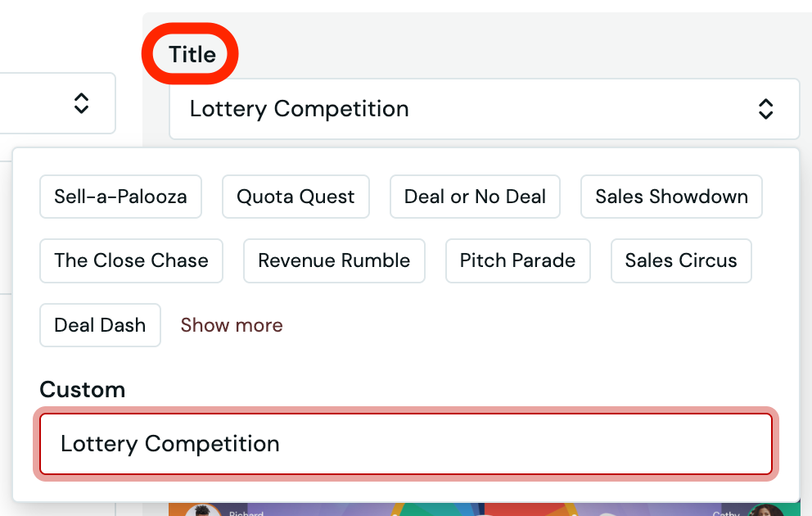
Task: Choose The Close Chase title chip
Action: pos(131,260)
